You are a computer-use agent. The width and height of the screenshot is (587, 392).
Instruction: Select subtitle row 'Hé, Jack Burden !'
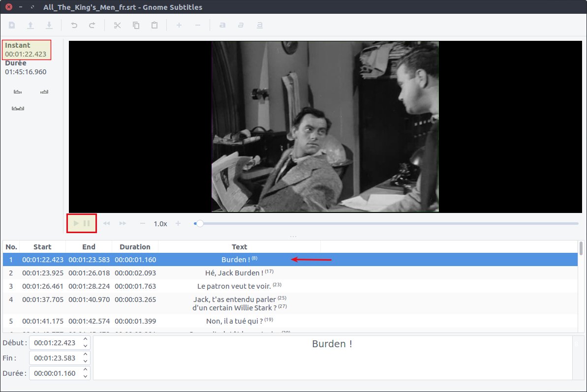pyautogui.click(x=290, y=273)
